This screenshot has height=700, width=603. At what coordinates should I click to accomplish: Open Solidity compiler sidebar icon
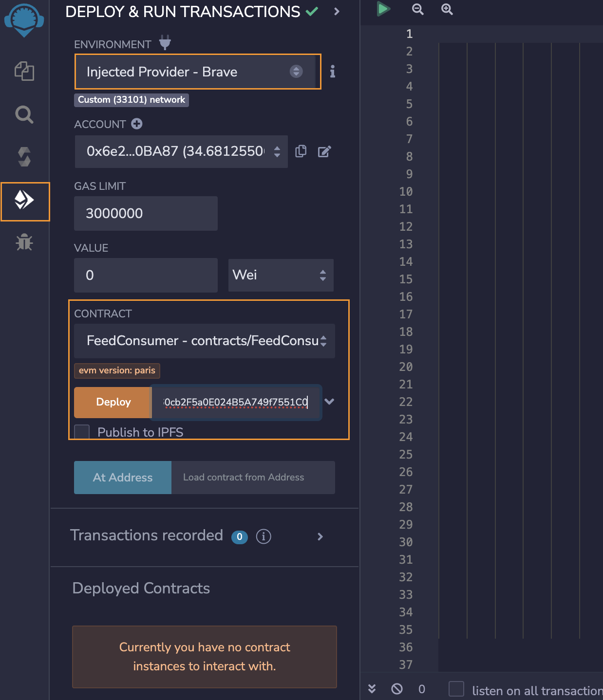point(24,157)
